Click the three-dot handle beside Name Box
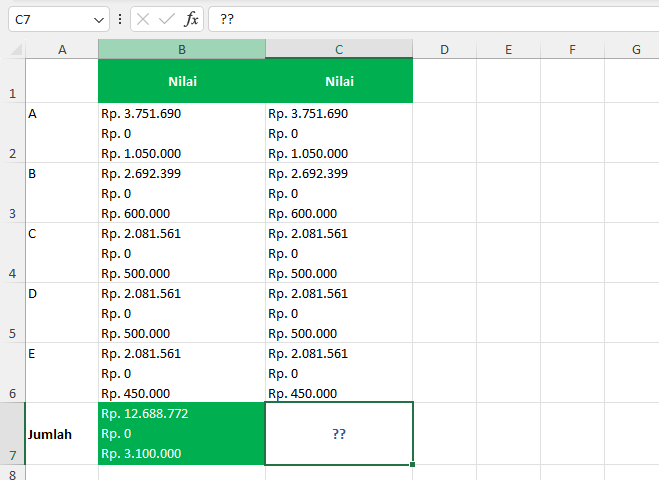The height and width of the screenshot is (480, 659). 121,19
